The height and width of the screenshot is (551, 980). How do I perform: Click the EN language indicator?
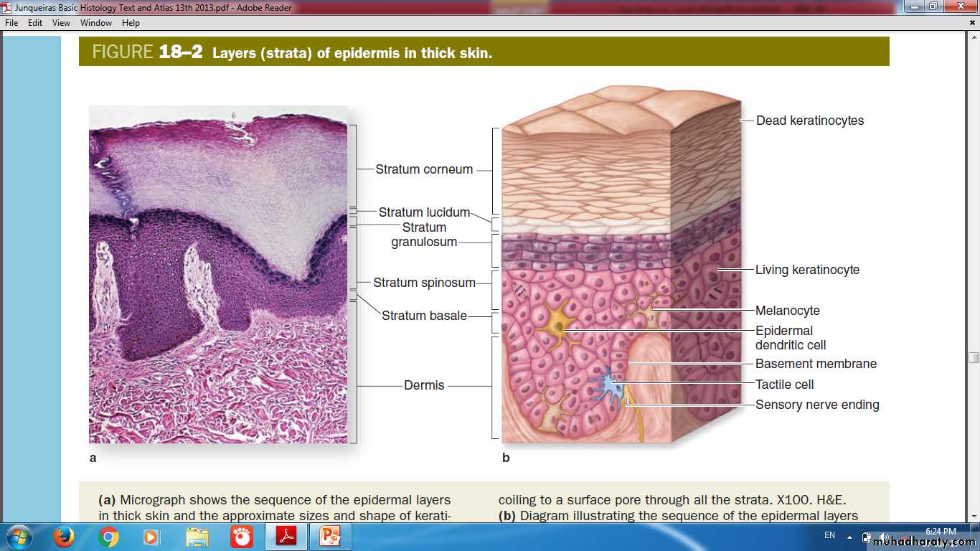coord(829,535)
